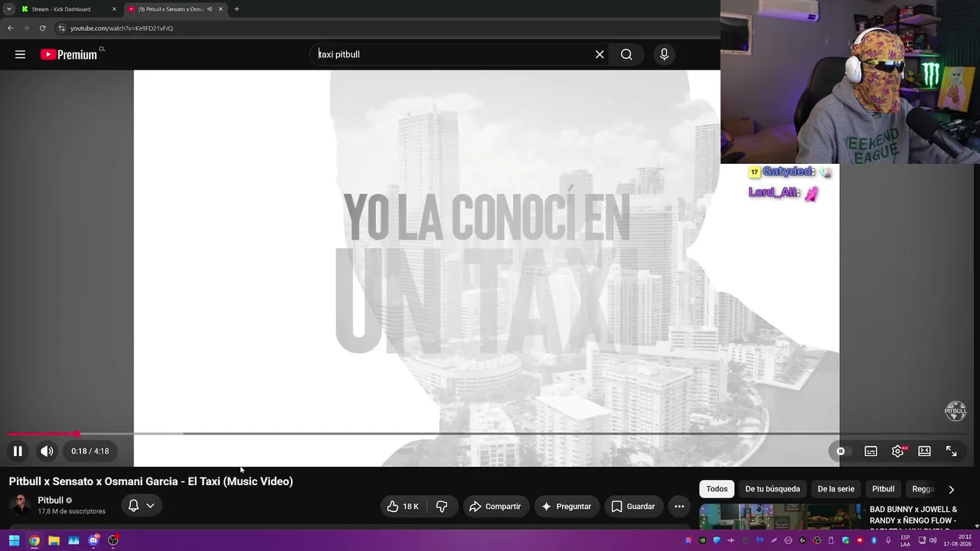The height and width of the screenshot is (551, 980).
Task: Start voice search with the microphone icon
Action: [664, 54]
